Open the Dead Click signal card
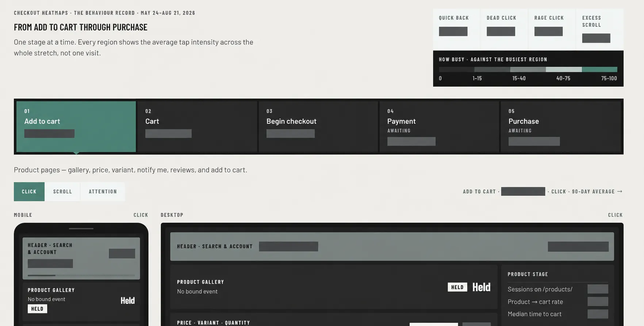Viewport: 644px width, 326px height. [x=504, y=29]
